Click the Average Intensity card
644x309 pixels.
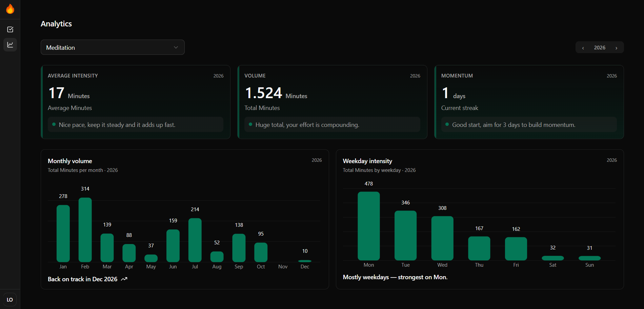[x=135, y=102]
